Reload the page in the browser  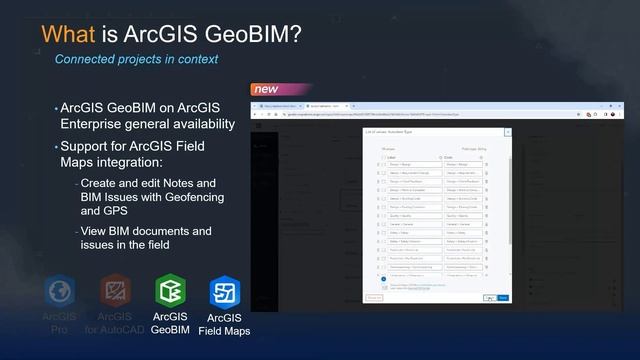point(269,115)
